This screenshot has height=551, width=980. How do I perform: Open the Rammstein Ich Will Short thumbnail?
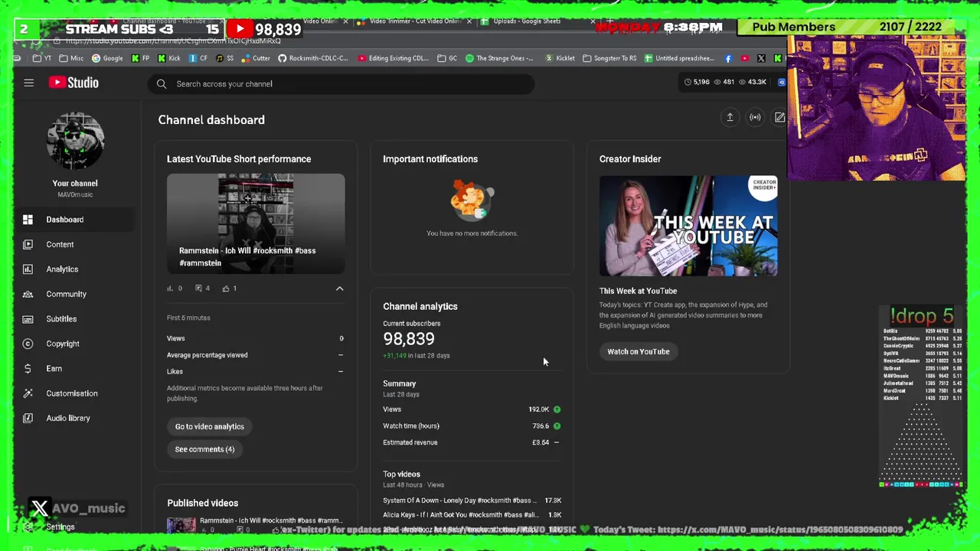tap(256, 223)
